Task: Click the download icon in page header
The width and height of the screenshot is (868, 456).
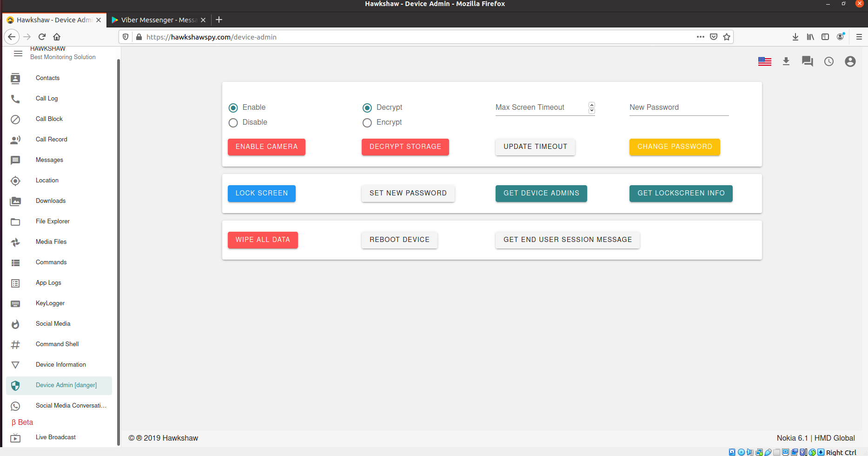Action: pyautogui.click(x=786, y=61)
